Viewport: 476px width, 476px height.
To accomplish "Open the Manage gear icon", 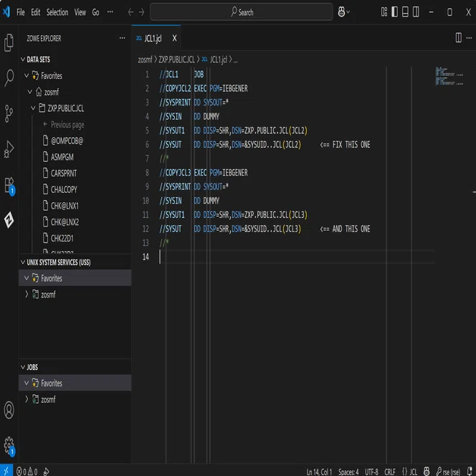I will [x=9, y=446].
